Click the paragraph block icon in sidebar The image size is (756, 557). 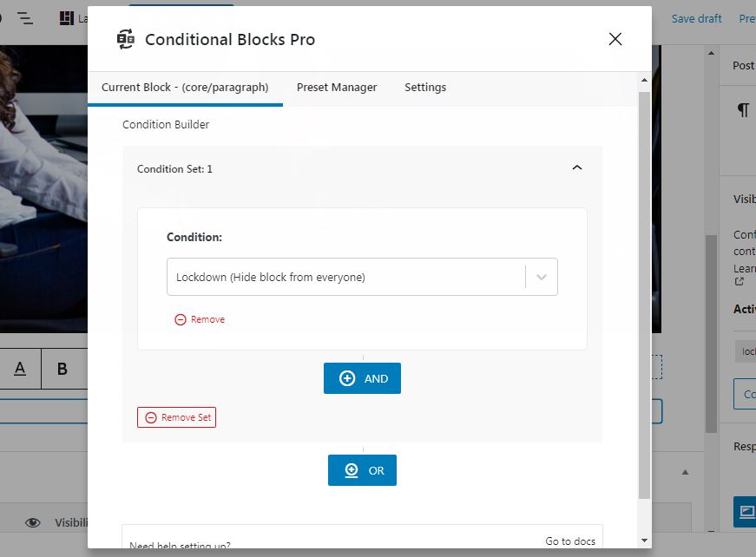point(743,110)
